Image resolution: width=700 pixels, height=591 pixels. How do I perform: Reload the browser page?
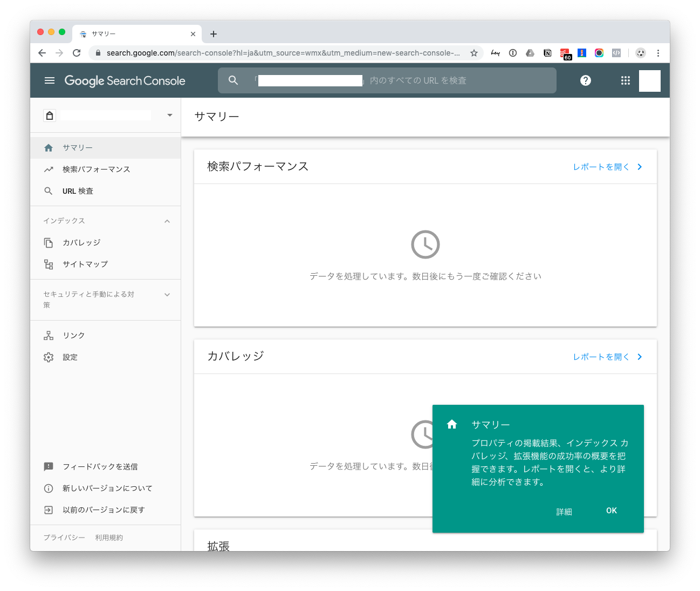(77, 53)
